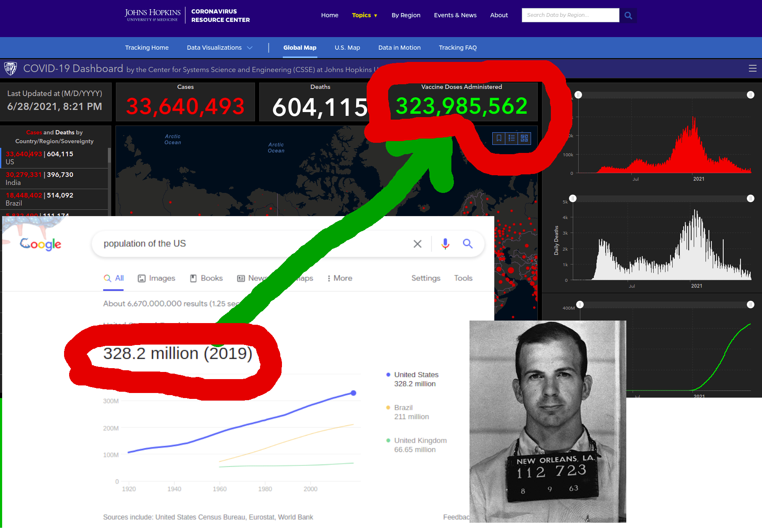Clear the Google search box with the X
The width and height of the screenshot is (762, 532).
tap(417, 244)
